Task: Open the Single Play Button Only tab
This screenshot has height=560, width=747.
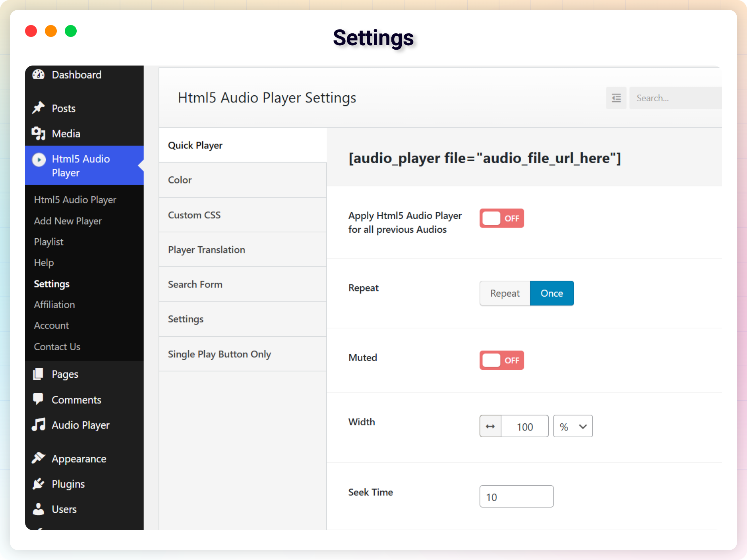Action: coord(243,354)
